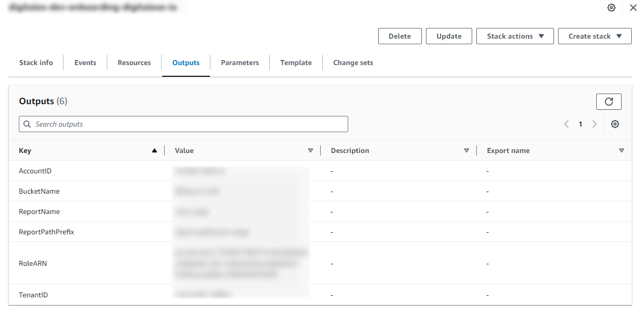Screen dimensions: 644x336
Task: Switch to the Stack info tab
Action: tap(36, 63)
